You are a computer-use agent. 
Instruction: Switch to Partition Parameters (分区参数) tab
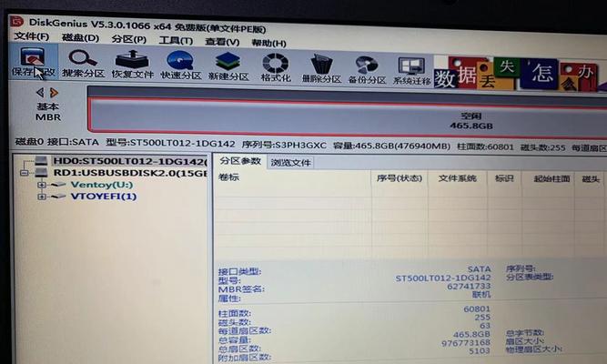click(x=240, y=161)
